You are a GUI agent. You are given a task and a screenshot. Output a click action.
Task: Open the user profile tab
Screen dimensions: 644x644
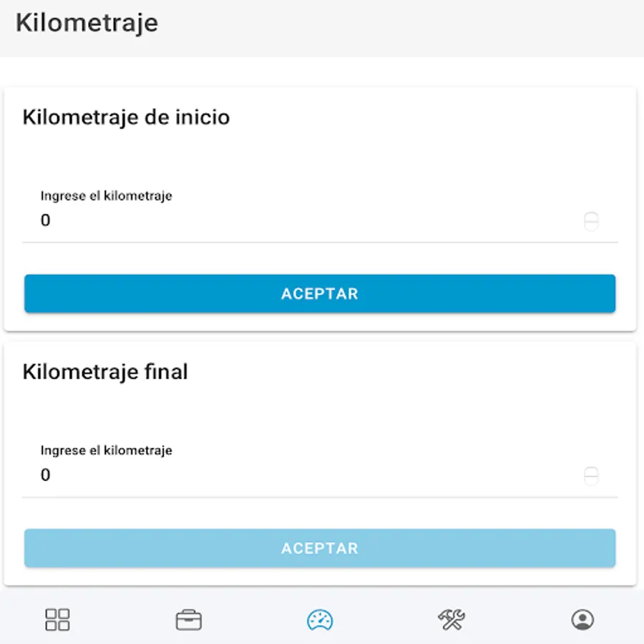pos(582,619)
